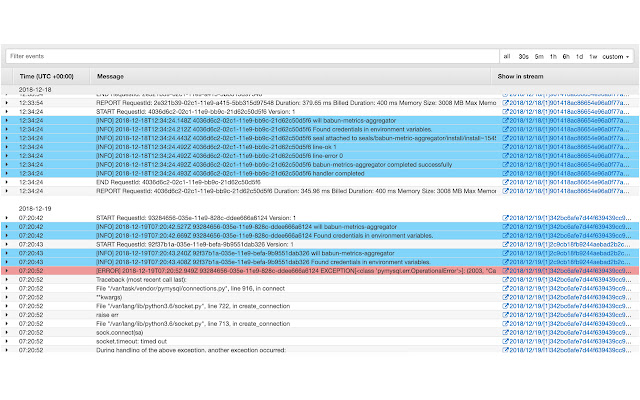Click the '2018-12-18' date group label

tap(35, 89)
